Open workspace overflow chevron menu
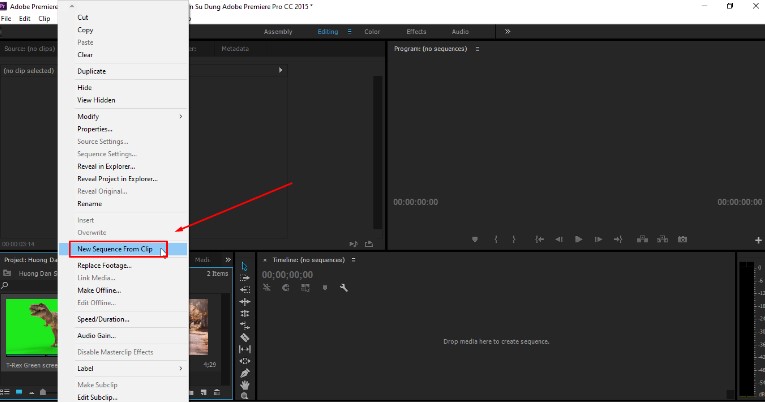Image resolution: width=765 pixels, height=403 pixels. 507,31
